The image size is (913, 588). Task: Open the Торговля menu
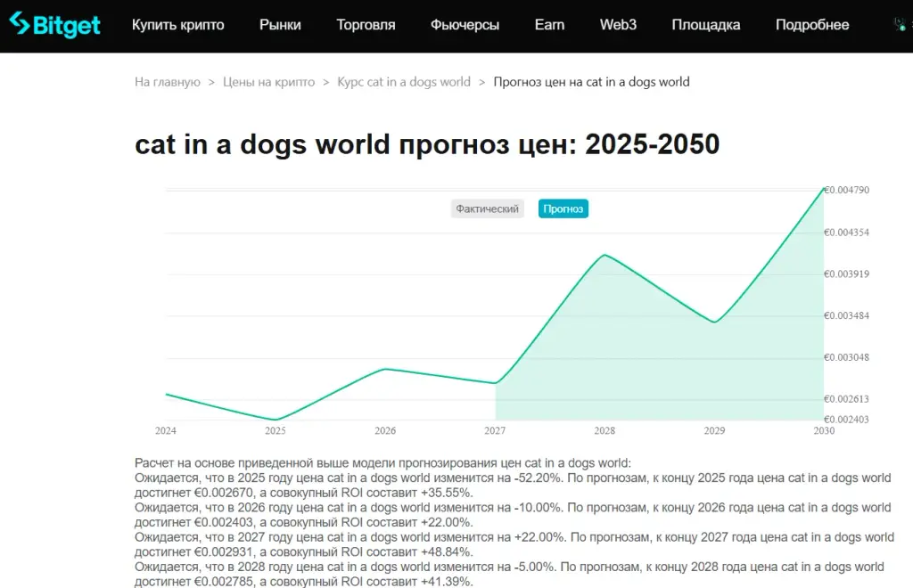pos(366,25)
